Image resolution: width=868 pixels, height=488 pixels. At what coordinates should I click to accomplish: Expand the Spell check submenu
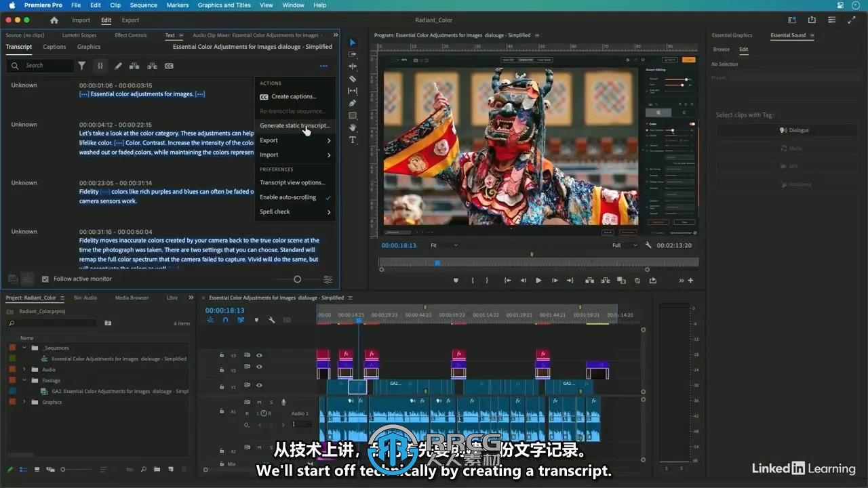[x=295, y=211]
